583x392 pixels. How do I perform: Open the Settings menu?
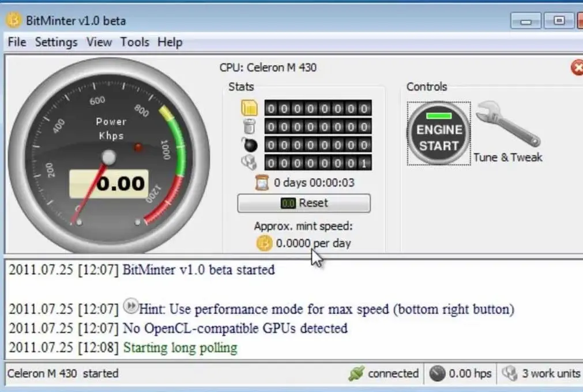click(x=56, y=42)
